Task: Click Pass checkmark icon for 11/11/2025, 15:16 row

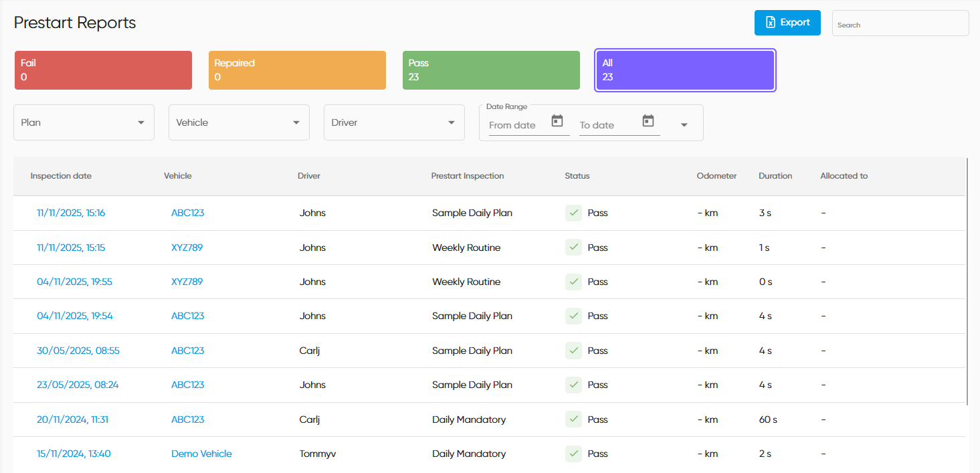Action: [573, 213]
